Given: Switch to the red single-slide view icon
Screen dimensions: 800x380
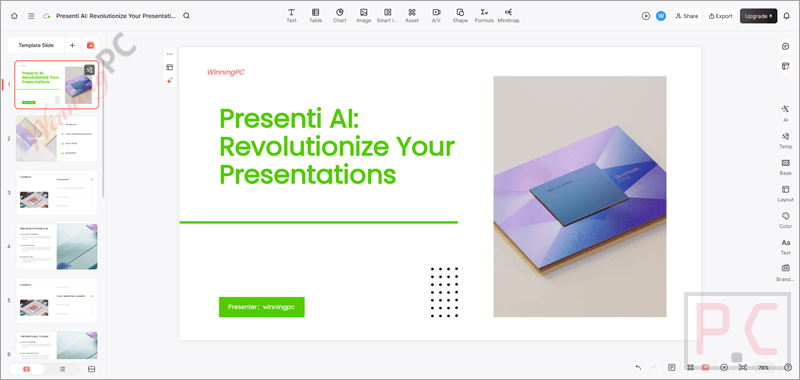Looking at the screenshot, I should (706, 367).
